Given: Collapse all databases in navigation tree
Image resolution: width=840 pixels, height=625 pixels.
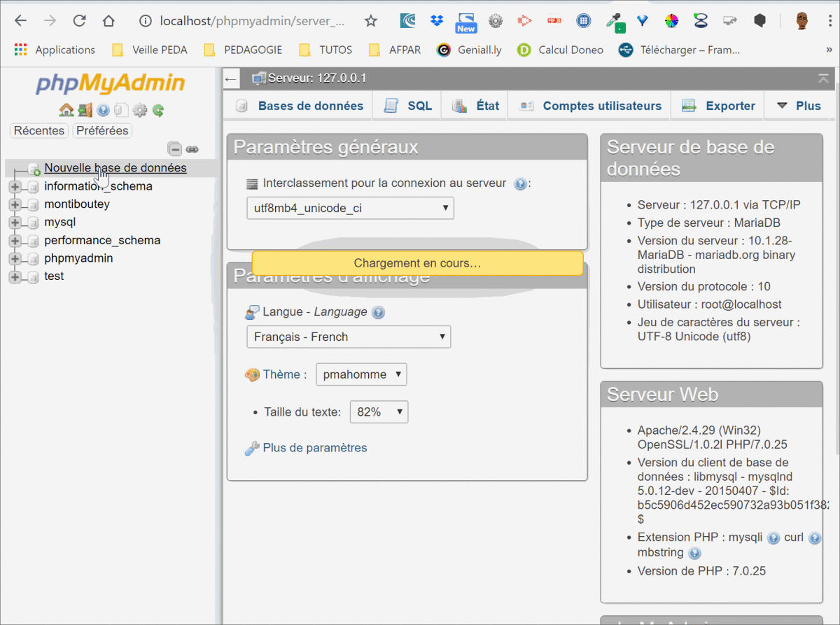Looking at the screenshot, I should click(x=175, y=148).
